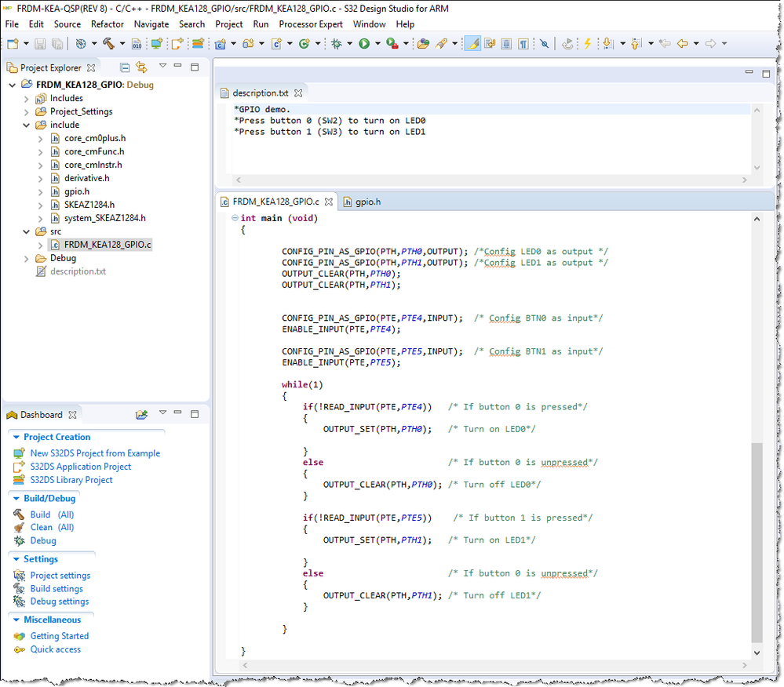Click the code editor vertical scrollbar
Screen dimensions: 784x687
click(x=756, y=541)
